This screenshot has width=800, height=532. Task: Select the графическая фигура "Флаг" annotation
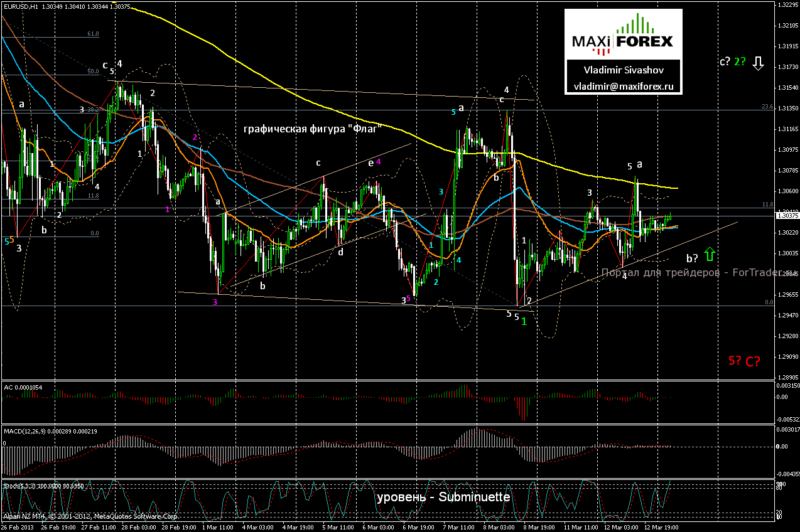[313, 129]
